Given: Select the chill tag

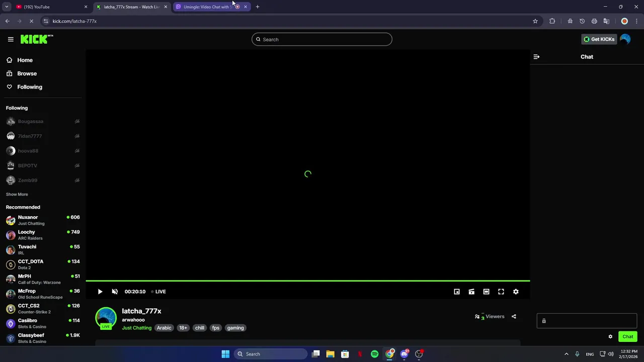Looking at the screenshot, I should coord(200,328).
